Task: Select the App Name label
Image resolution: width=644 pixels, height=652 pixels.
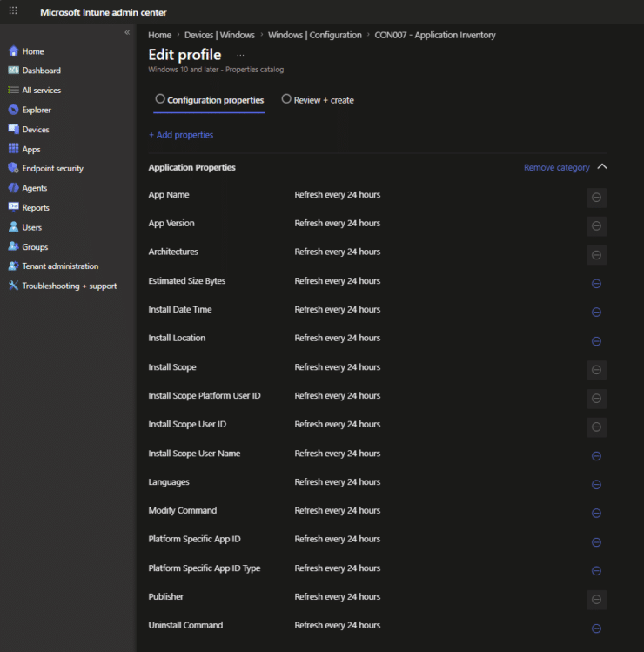Action: 169,195
